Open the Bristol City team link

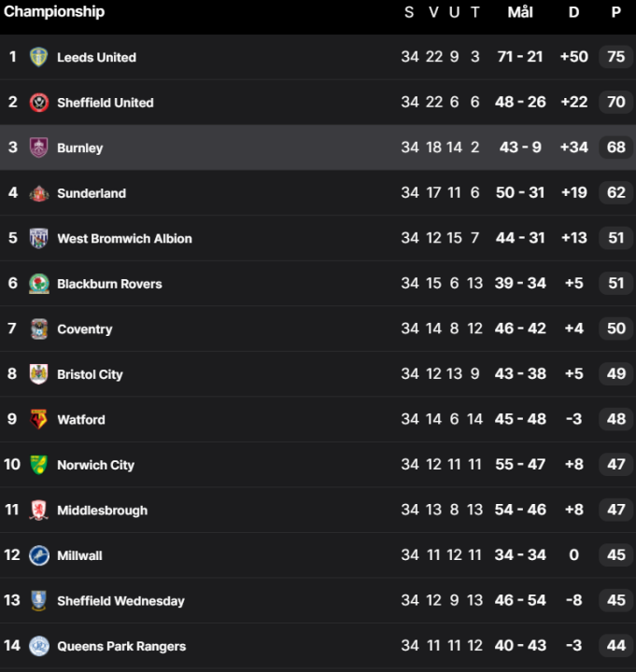tap(90, 374)
